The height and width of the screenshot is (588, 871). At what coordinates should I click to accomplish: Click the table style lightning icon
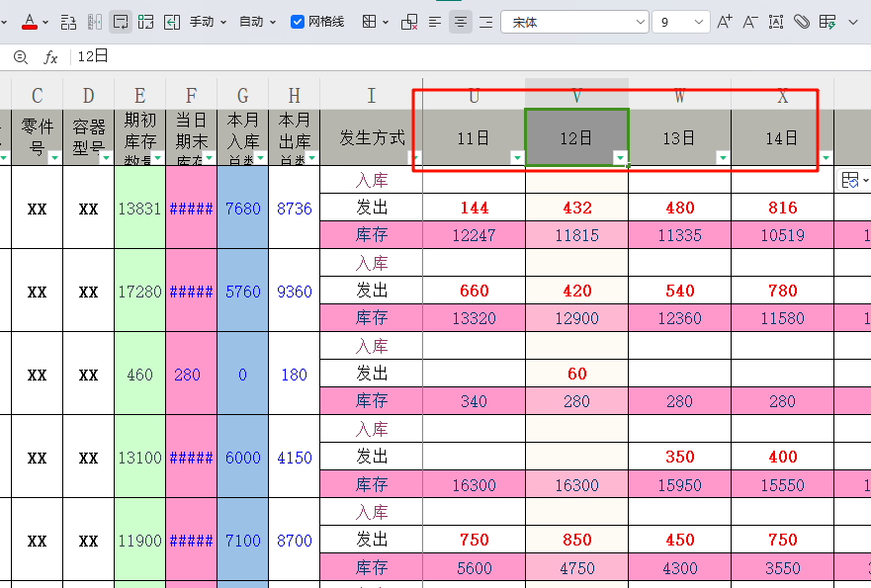[x=827, y=22]
